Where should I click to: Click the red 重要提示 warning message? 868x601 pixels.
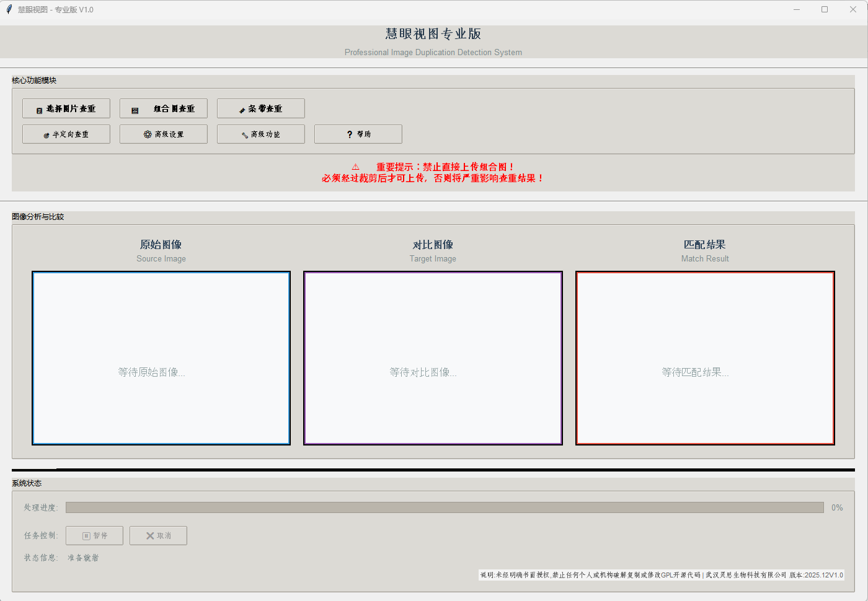click(433, 173)
